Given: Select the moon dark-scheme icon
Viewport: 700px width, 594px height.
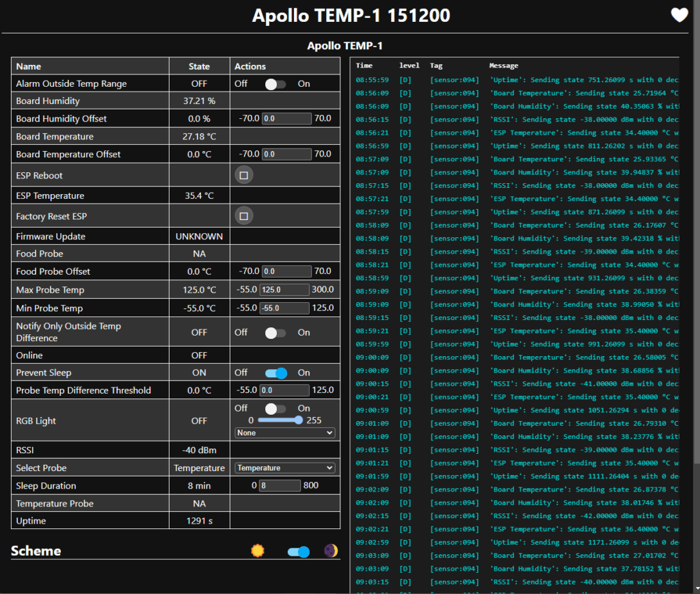Looking at the screenshot, I should point(330,550).
